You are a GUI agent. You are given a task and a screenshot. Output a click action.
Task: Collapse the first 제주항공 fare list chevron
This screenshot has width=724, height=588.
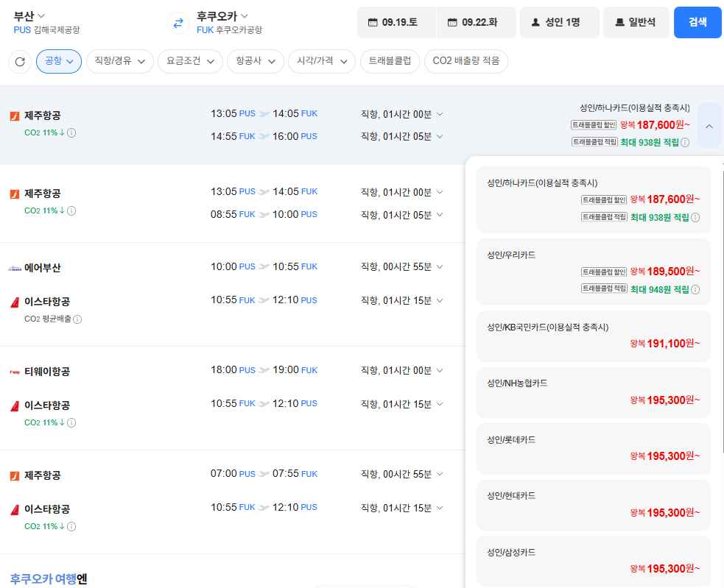tap(709, 126)
